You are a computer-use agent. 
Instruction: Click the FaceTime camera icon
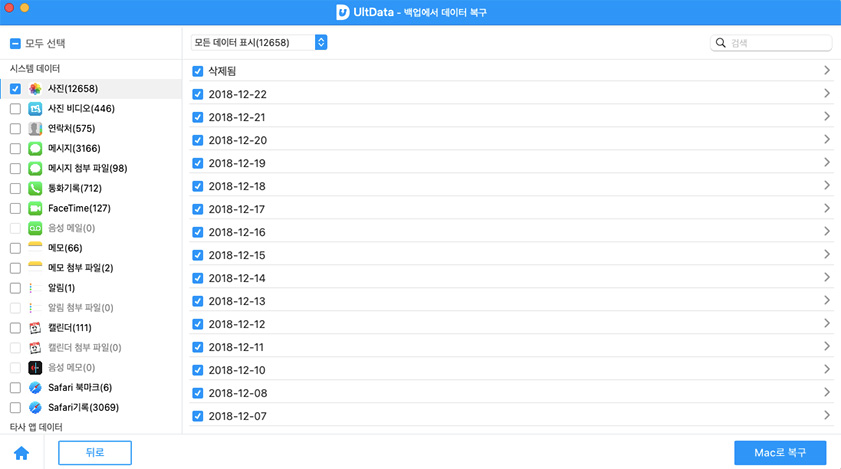tap(35, 208)
